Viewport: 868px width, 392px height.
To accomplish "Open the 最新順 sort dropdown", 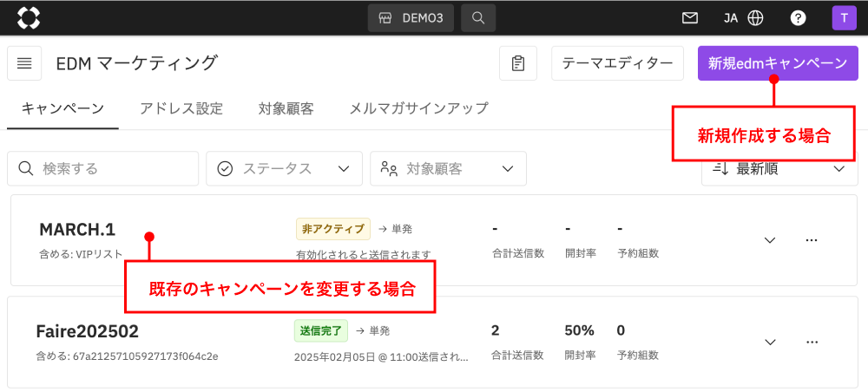I will point(780,168).
